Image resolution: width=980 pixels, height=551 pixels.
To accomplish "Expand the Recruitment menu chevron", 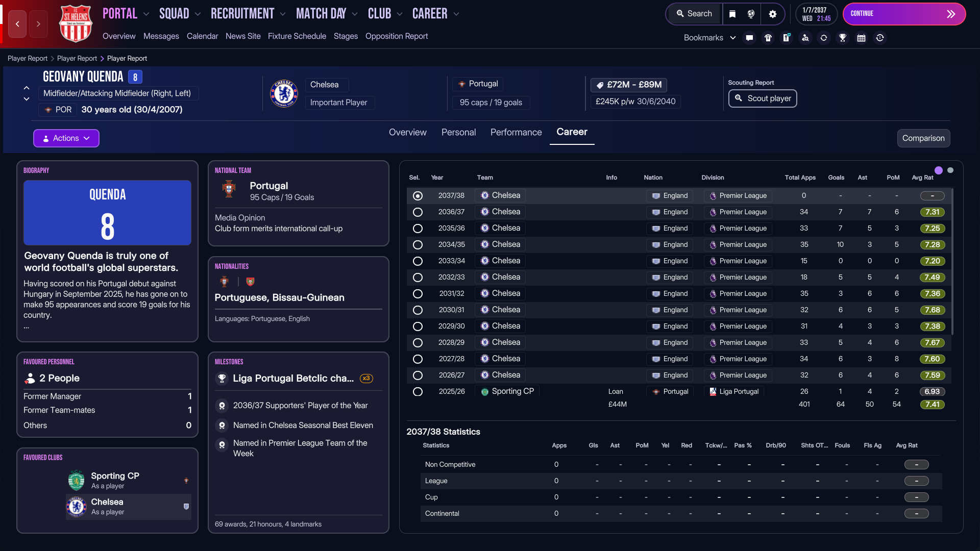I will click(x=283, y=14).
